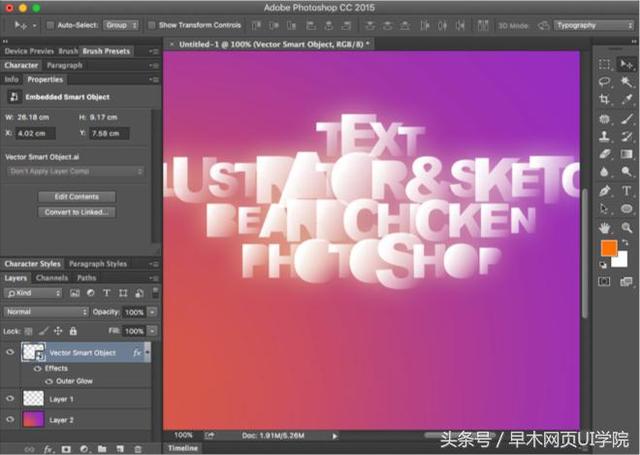Select the Dodge tool
Viewport: 640px width, 455px height.
click(x=627, y=171)
